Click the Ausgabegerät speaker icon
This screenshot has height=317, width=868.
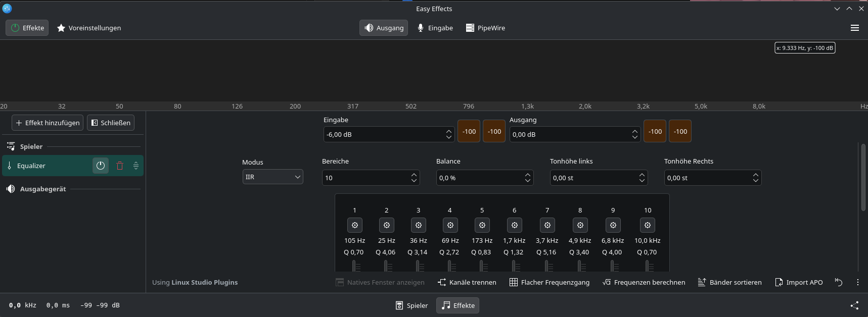(11, 189)
